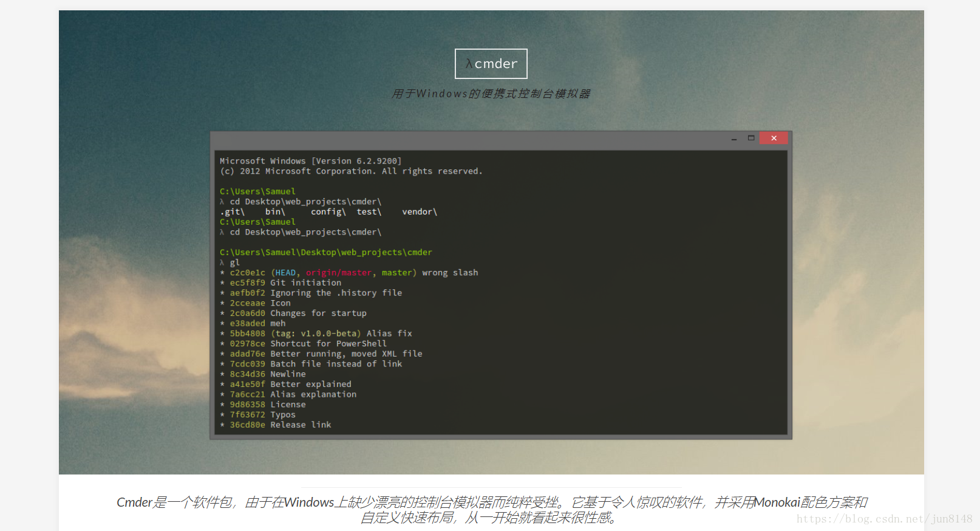Click the first 'C:\Users\Samuel' prompt path
This screenshot has width=980, height=531.
tap(257, 191)
